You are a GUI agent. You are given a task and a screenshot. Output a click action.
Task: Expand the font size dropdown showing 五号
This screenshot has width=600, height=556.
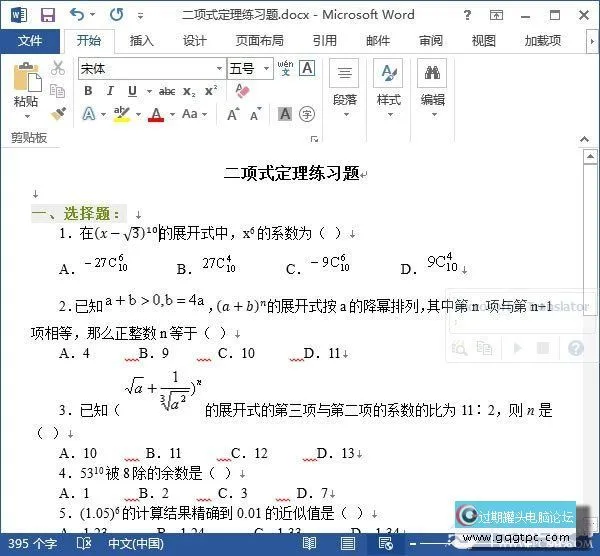pyautogui.click(x=266, y=69)
